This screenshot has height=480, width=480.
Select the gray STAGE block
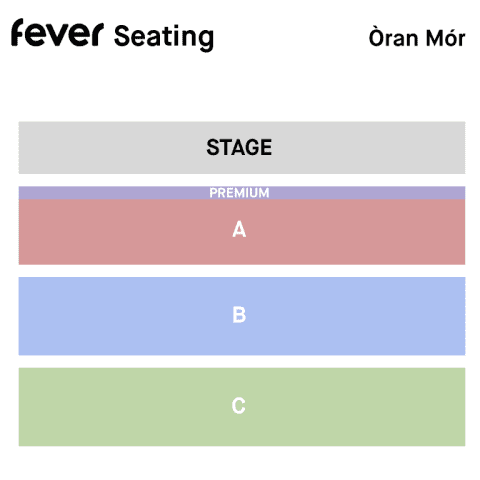[x=242, y=148]
